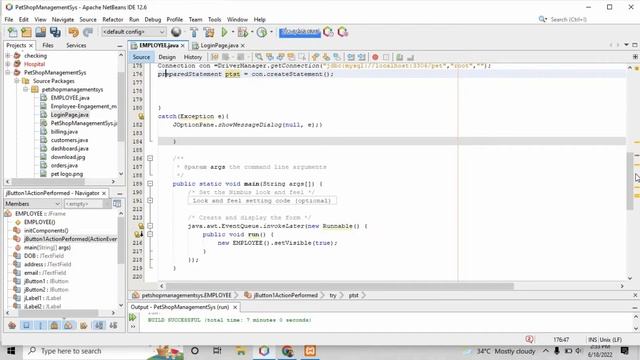This screenshot has height=360, width=640.
Task: Switch to the Files tab
Action: pos(48,45)
